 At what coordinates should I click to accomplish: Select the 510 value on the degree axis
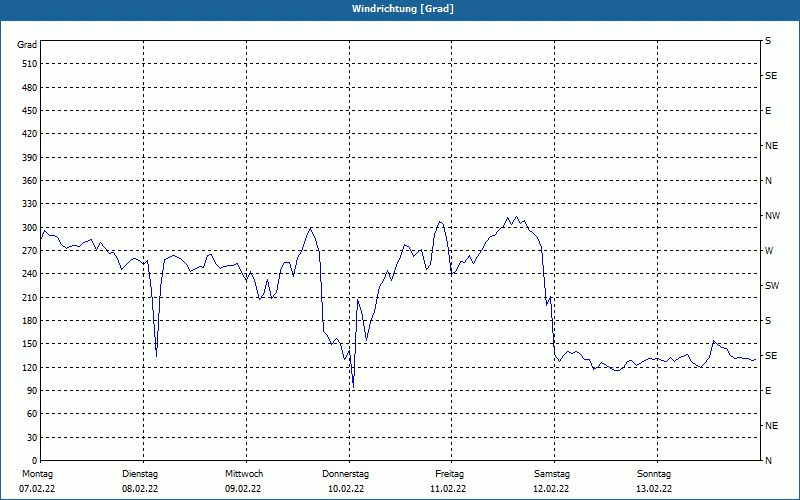[30, 64]
